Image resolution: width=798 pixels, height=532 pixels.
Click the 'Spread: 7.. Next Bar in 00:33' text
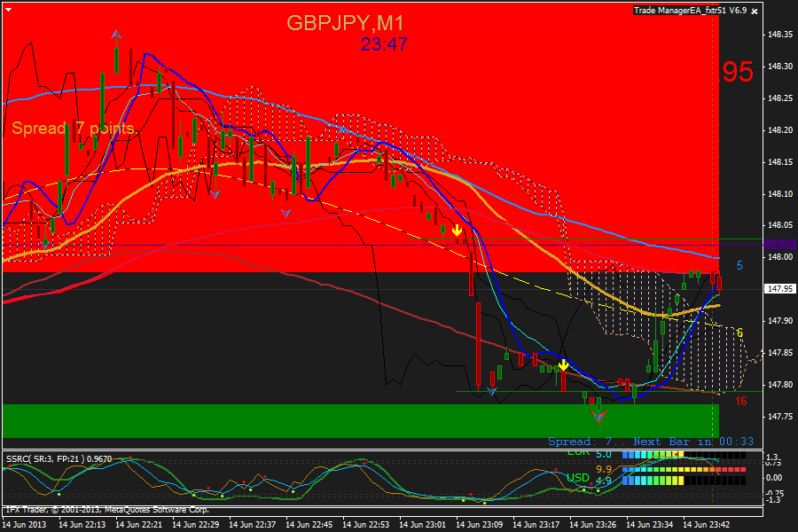tap(651, 442)
